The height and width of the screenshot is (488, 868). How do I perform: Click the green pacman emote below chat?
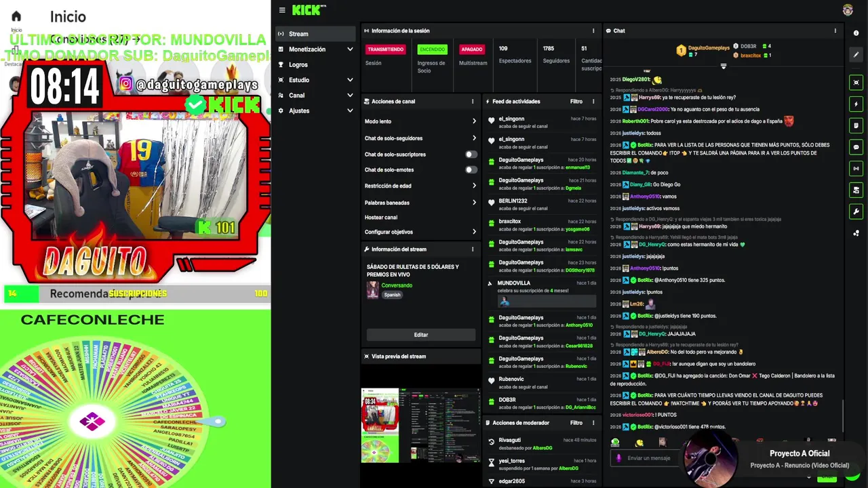(615, 443)
